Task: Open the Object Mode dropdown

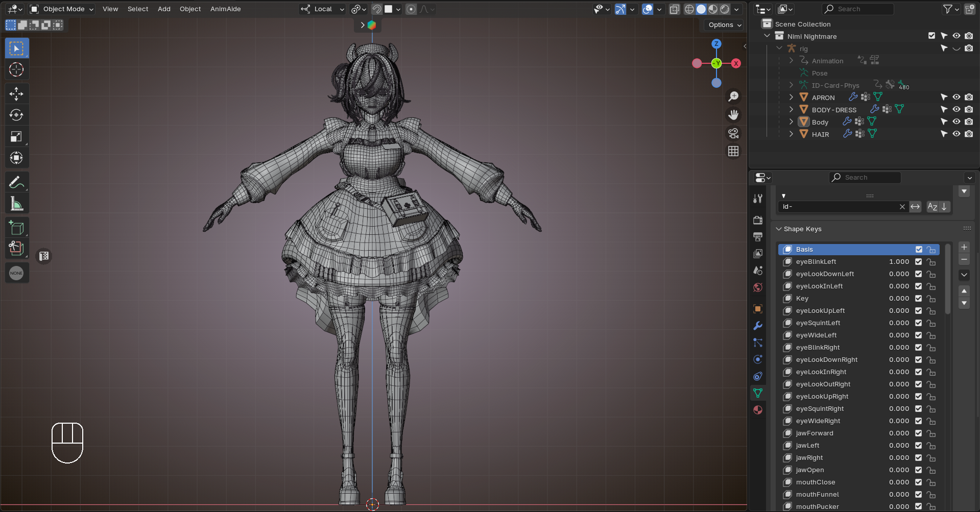Action: click(61, 9)
